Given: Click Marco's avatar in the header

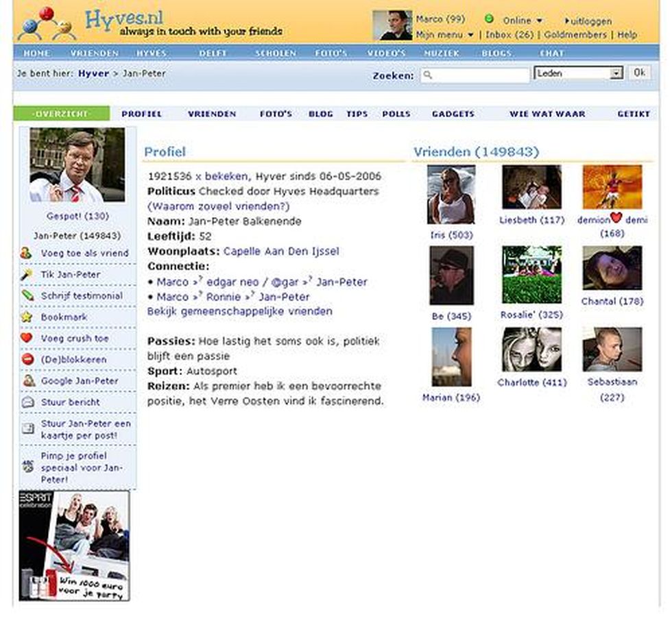Looking at the screenshot, I should (392, 26).
